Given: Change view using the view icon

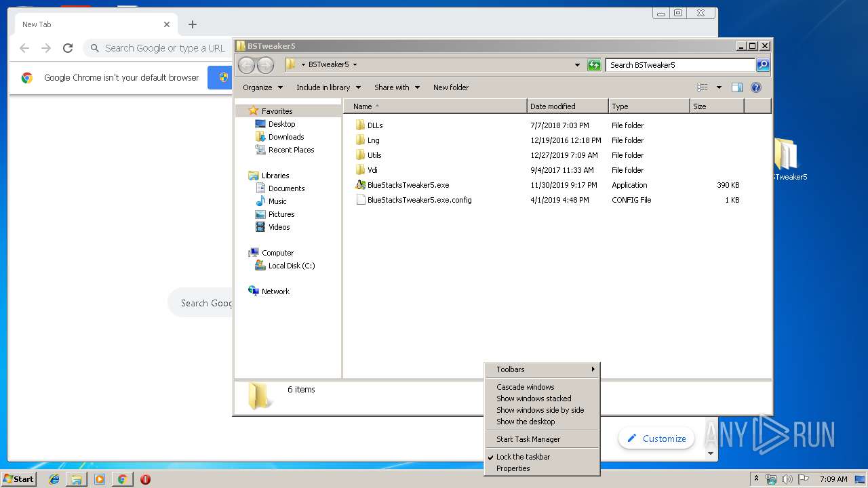Looking at the screenshot, I should coord(703,87).
